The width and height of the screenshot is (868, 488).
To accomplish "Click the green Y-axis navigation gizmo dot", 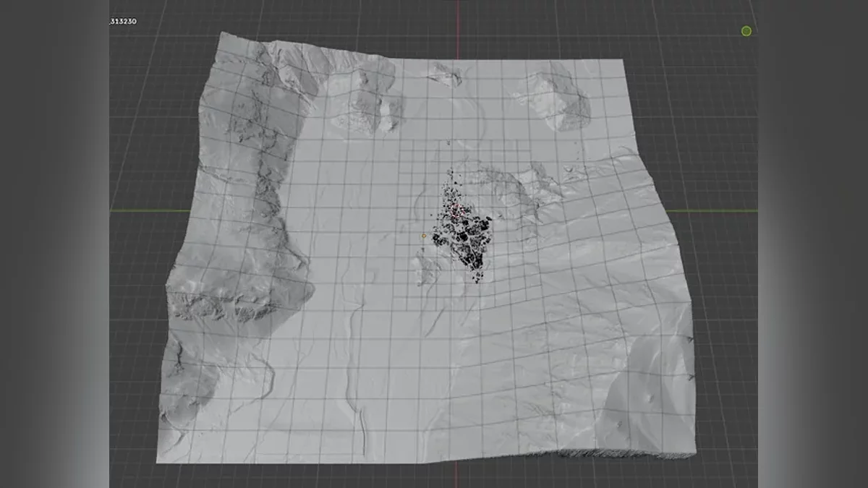I will click(x=746, y=31).
